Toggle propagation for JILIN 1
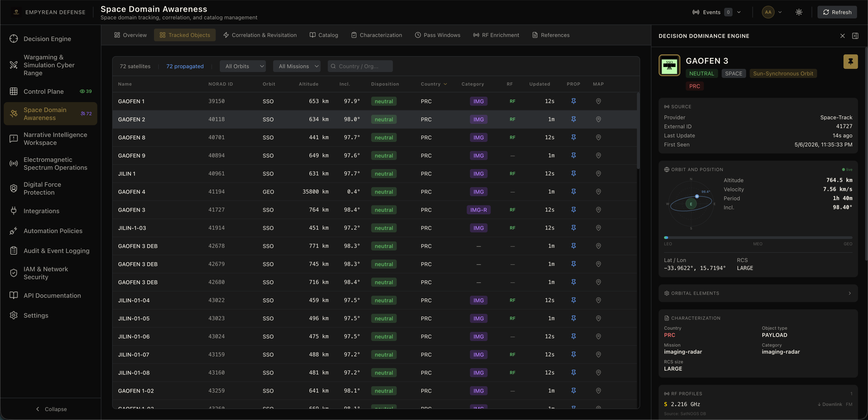The width and height of the screenshot is (868, 420). [x=573, y=174]
